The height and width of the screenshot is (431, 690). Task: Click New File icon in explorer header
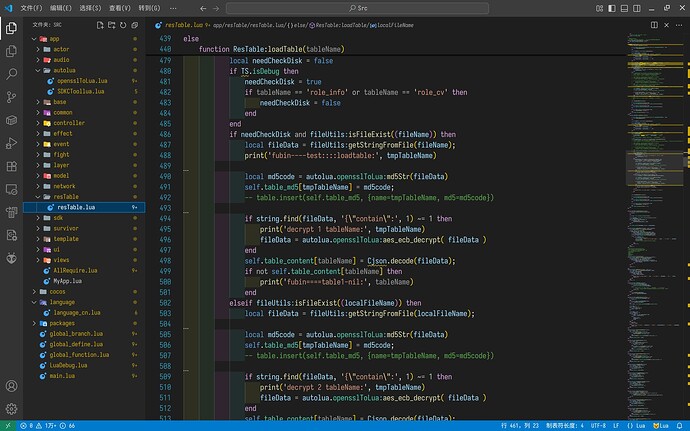pyautogui.click(x=100, y=25)
